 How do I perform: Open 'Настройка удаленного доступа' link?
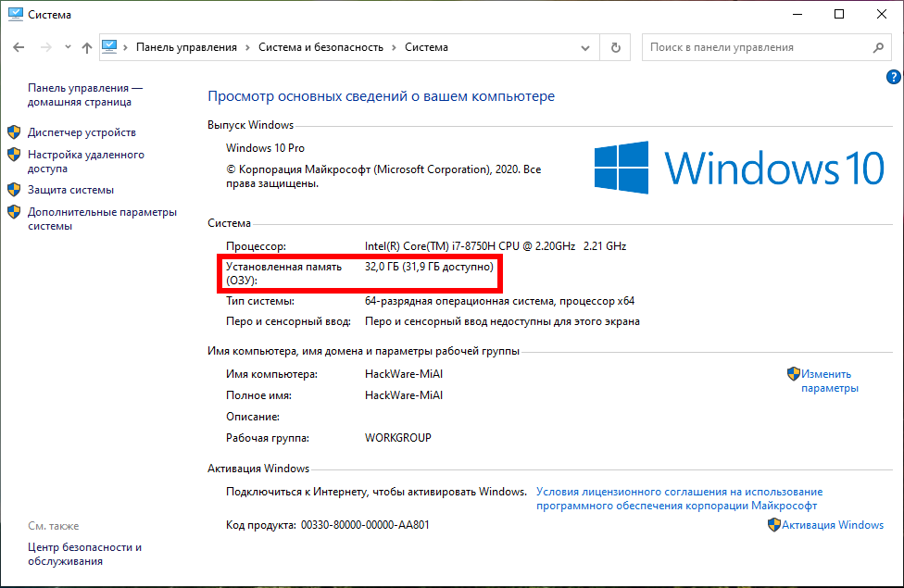86,161
